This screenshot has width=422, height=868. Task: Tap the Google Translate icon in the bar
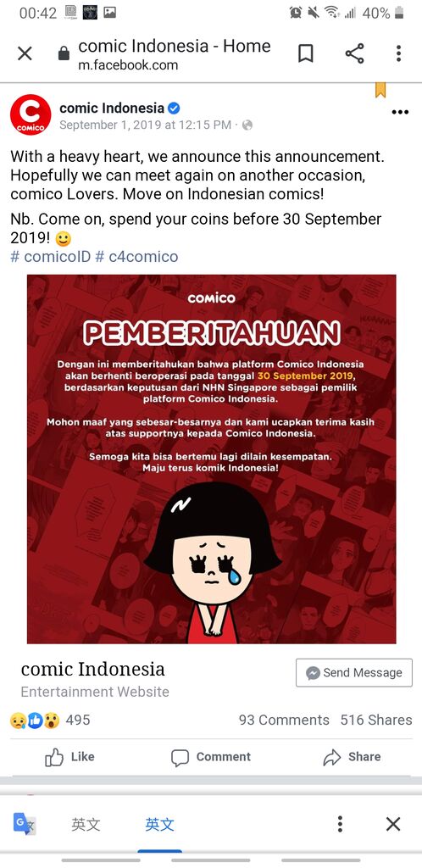[x=25, y=824]
